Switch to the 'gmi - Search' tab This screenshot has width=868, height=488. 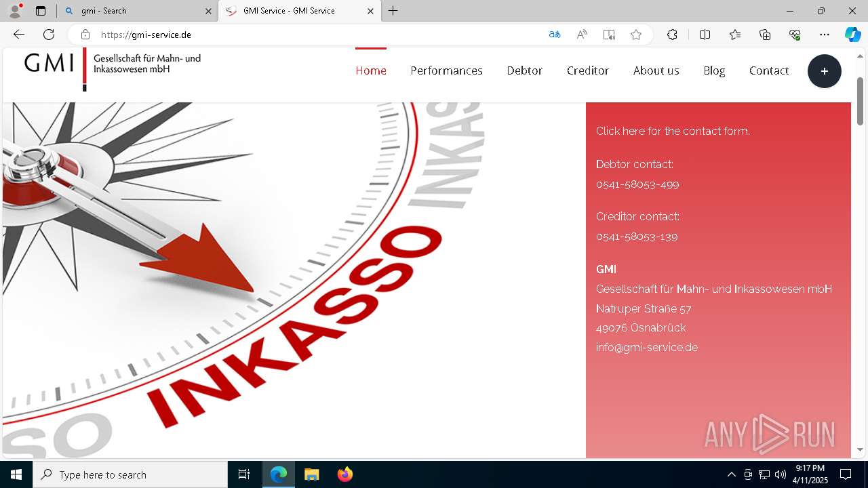tap(138, 11)
